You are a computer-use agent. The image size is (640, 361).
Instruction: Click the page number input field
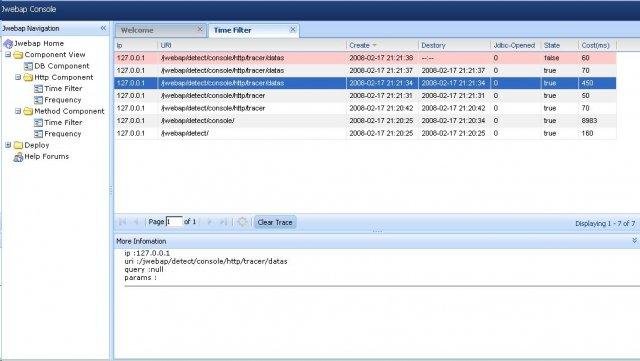click(x=174, y=222)
